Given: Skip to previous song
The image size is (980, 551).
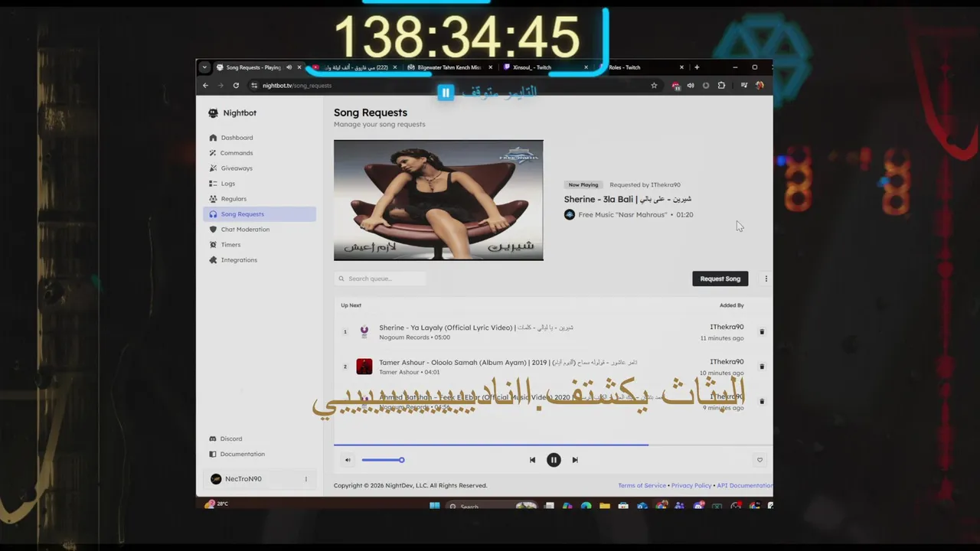Looking at the screenshot, I should tap(532, 460).
